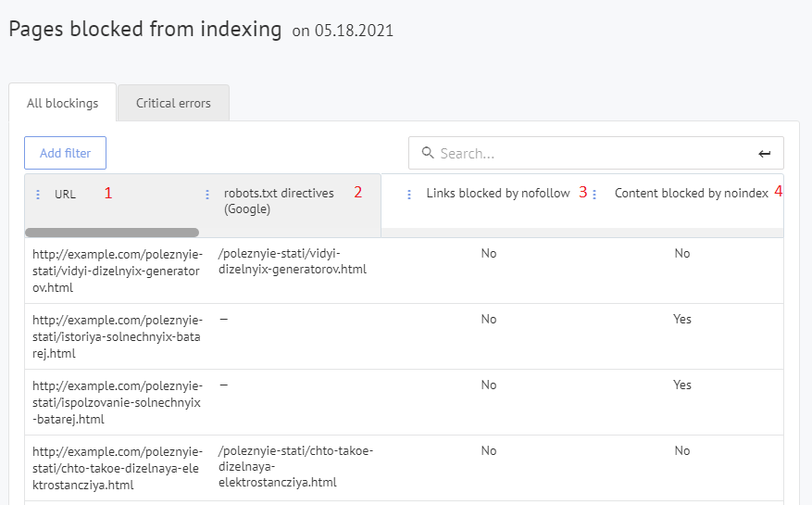
Task: Click Content blocked by noindex column header
Action: 691,194
